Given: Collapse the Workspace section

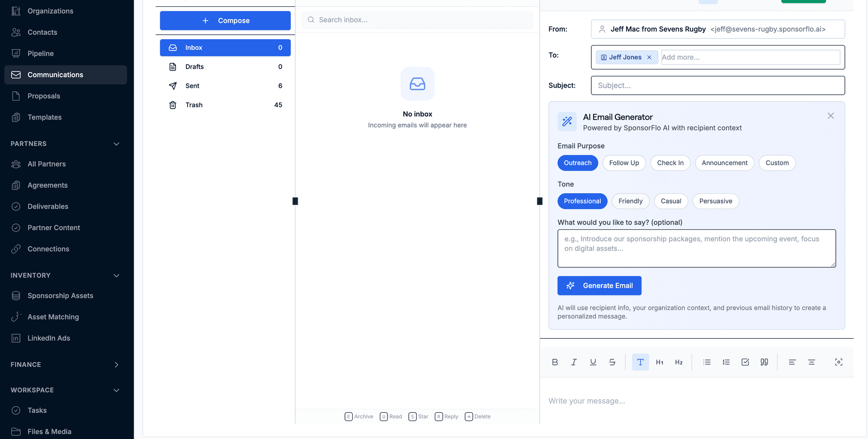Looking at the screenshot, I should click(116, 390).
